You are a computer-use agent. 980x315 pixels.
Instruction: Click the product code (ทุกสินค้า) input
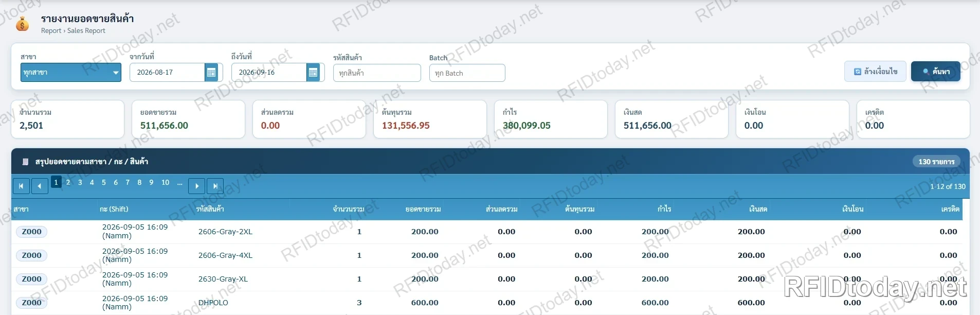[x=377, y=73]
